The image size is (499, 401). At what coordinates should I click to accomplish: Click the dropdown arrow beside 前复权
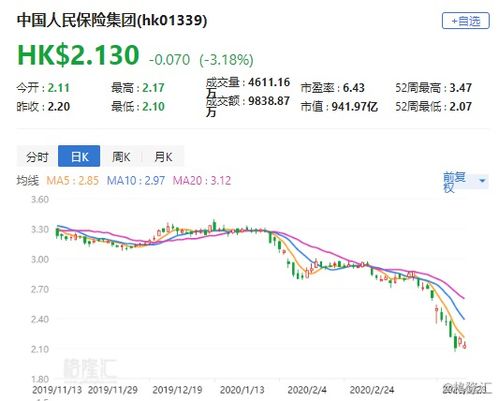[x=482, y=181]
